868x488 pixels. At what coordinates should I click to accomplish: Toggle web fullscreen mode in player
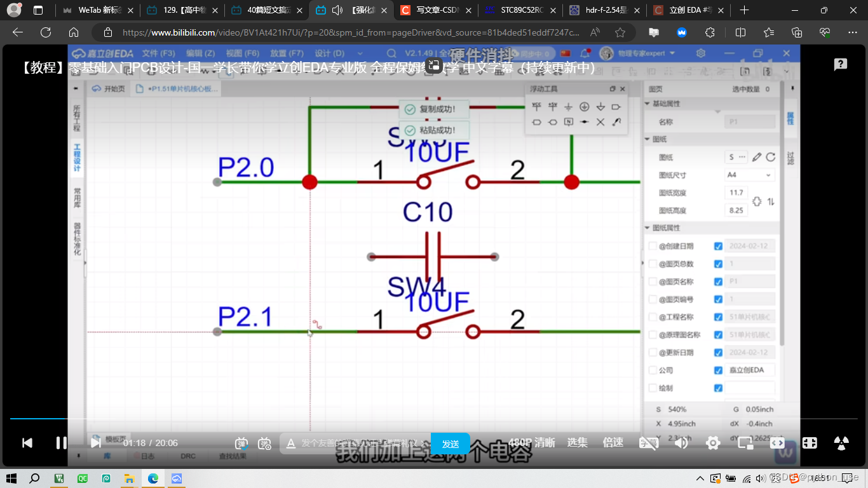coord(777,443)
